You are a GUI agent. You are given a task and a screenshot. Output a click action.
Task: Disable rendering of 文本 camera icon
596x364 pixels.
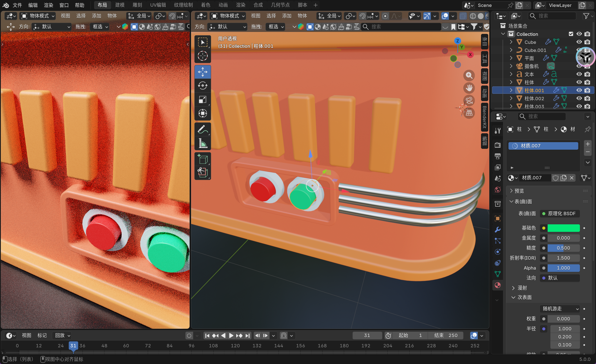coord(587,74)
